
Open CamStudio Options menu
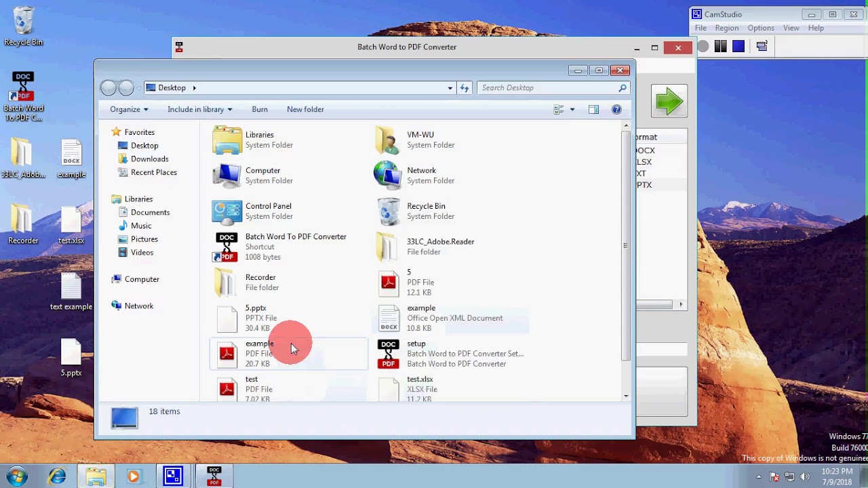(761, 28)
